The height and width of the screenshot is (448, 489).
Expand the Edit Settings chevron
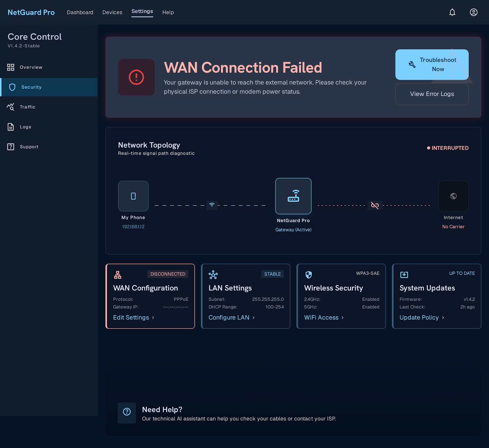pos(153,318)
